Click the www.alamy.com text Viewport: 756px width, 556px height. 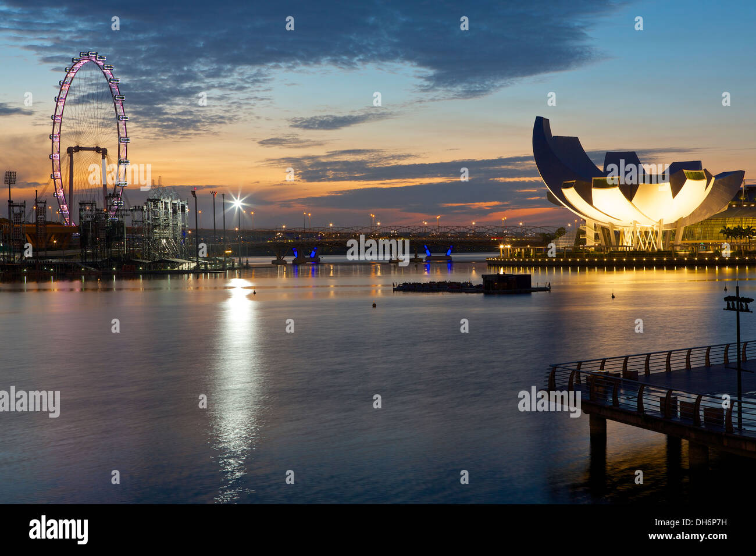point(687,536)
